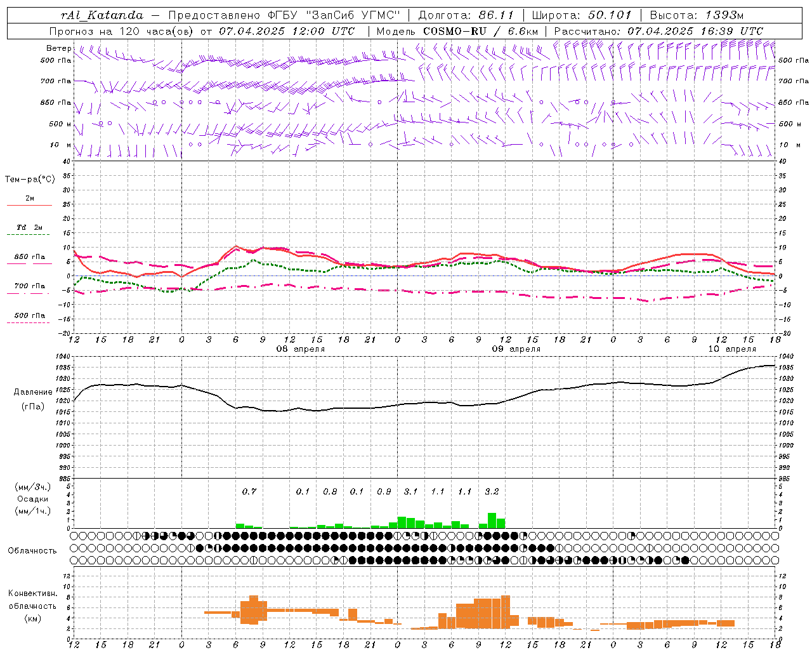Screen dimensions: 812x650
Task: Click the tallest green precipitation bar
Action: click(x=492, y=521)
